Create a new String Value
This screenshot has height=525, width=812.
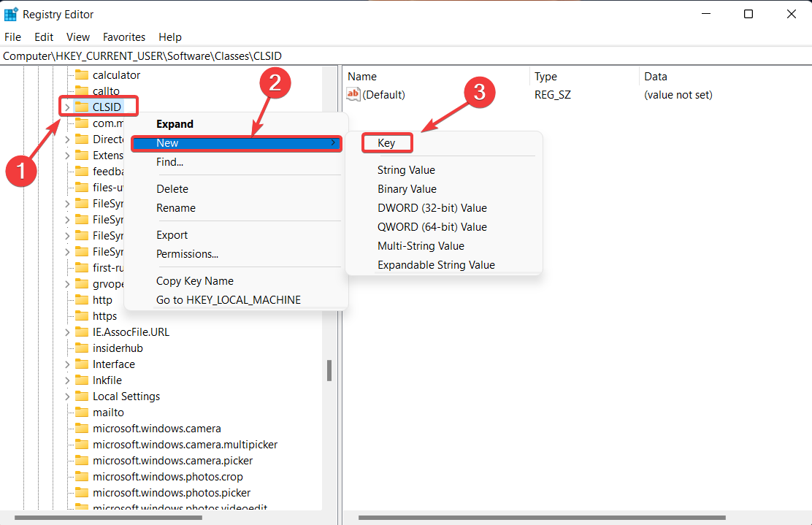point(406,170)
